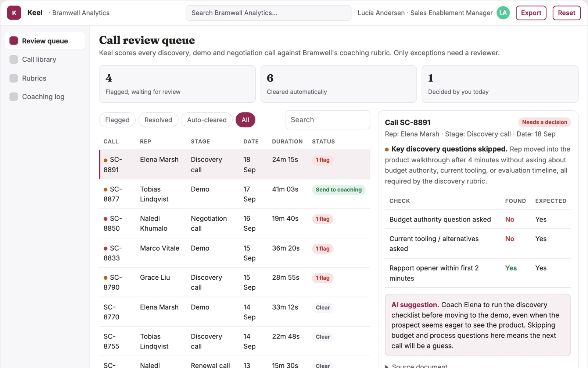Open the Flagged, waiting for review card

[177, 84]
